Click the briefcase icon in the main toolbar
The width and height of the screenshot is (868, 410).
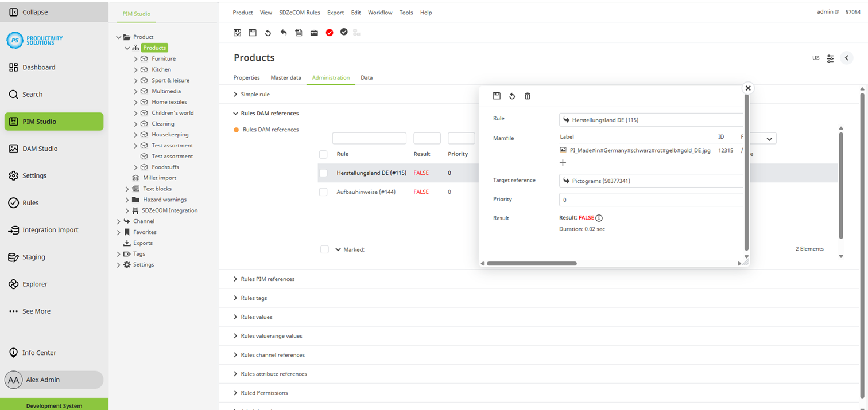tap(314, 33)
